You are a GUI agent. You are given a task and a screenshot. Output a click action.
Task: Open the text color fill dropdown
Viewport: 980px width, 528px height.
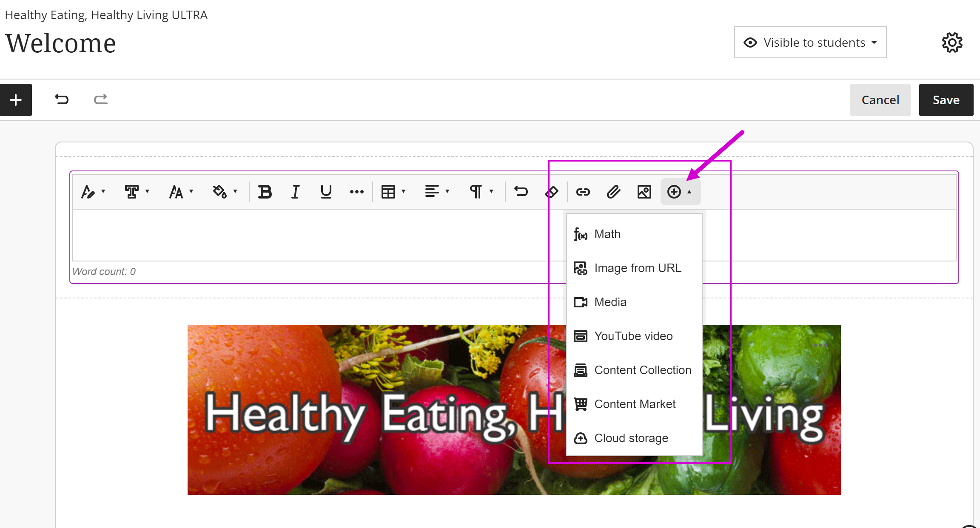pos(225,192)
